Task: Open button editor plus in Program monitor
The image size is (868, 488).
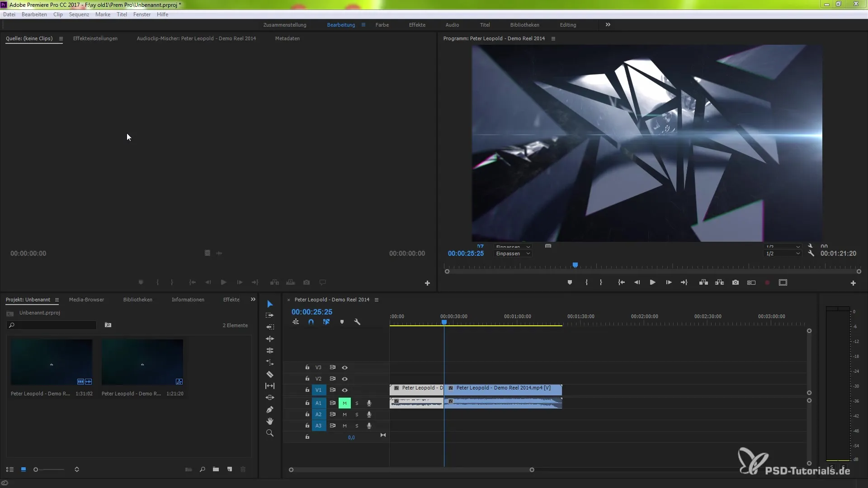Action: pos(853,283)
